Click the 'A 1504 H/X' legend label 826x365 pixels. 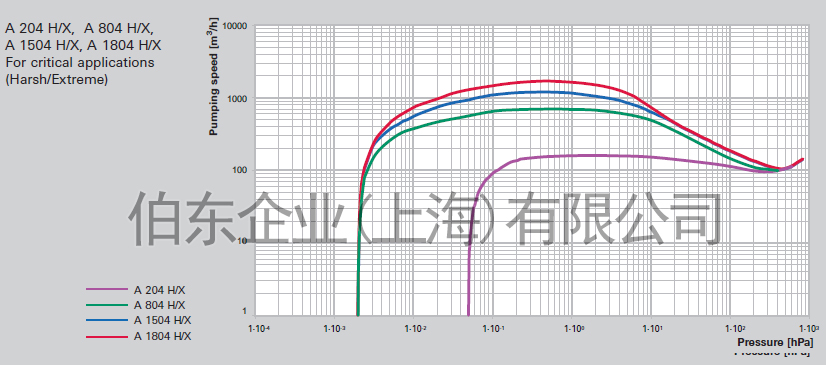(163, 321)
